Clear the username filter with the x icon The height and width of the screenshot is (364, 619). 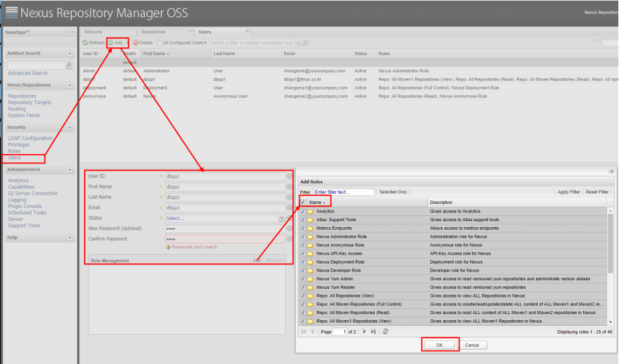point(299,43)
